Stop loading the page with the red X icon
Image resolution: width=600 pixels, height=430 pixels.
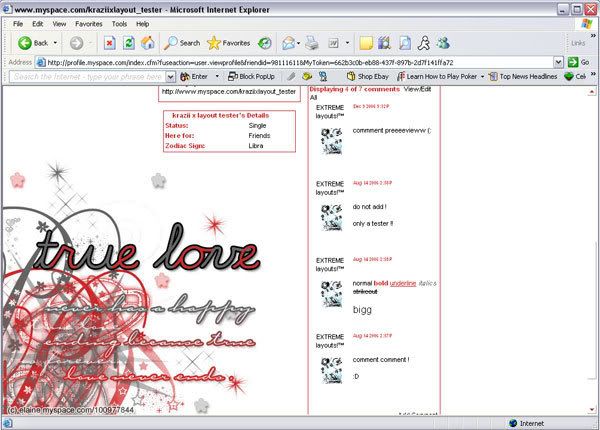tap(109, 43)
